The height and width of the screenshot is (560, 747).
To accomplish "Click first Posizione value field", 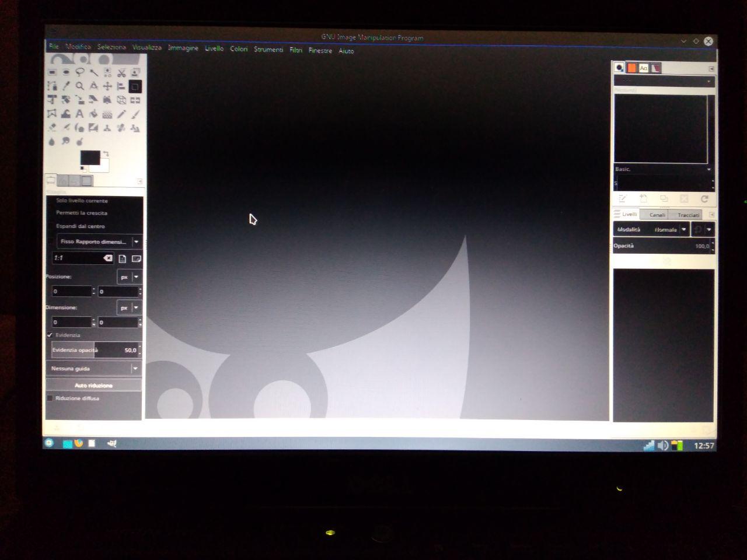I will coord(72,291).
